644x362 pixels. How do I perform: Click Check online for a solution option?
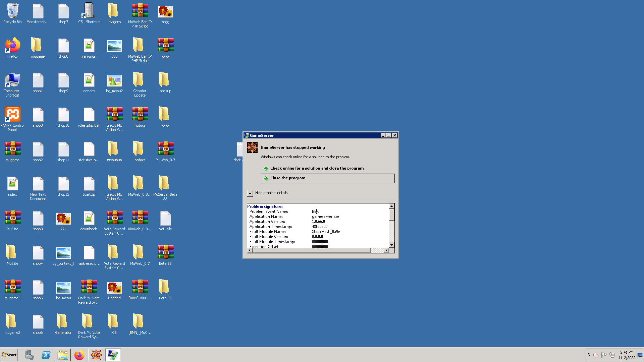317,168
